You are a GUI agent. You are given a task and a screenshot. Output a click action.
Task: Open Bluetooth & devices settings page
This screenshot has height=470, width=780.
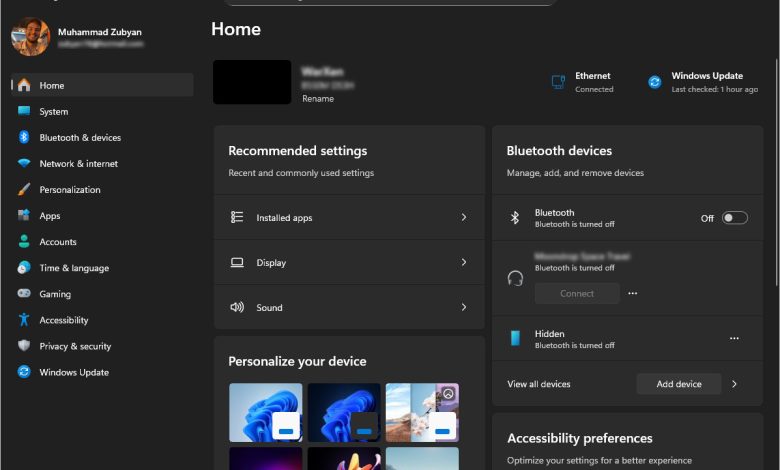[102, 137]
